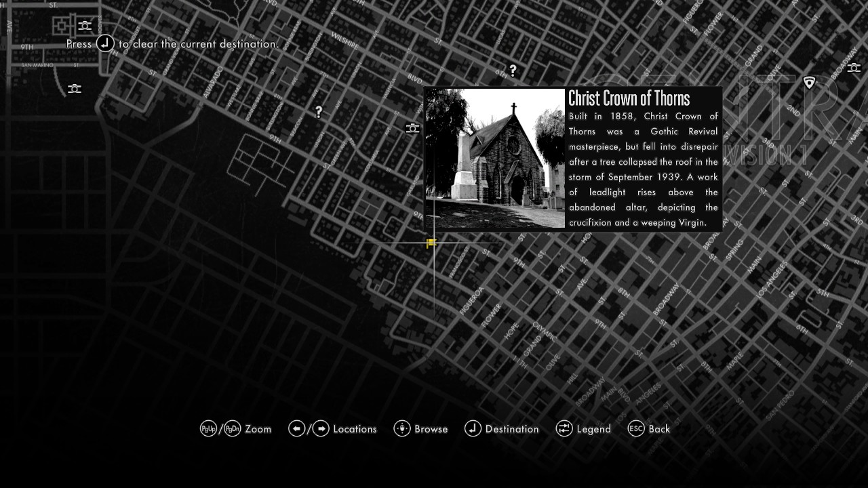Select question mark marker west of church camera
Screen dimensions: 868x488
click(319, 112)
